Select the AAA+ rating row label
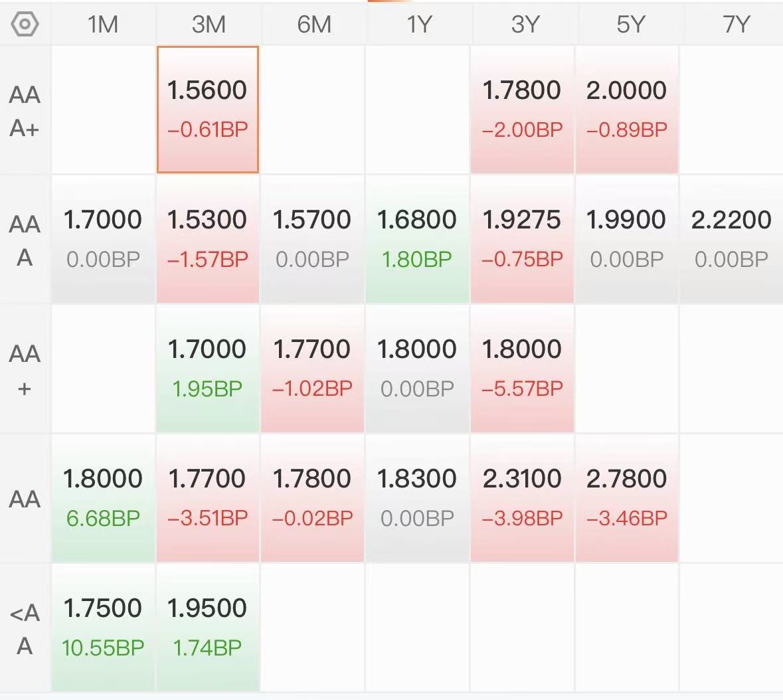The width and height of the screenshot is (783, 700). [25, 110]
